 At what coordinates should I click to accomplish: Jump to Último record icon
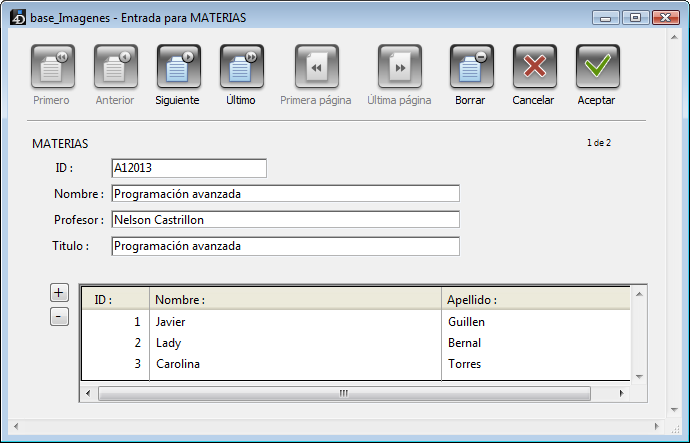[241, 67]
